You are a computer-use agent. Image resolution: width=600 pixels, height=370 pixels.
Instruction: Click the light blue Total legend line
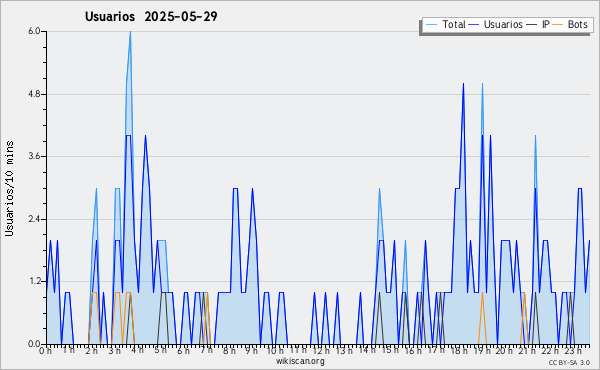[x=431, y=25]
